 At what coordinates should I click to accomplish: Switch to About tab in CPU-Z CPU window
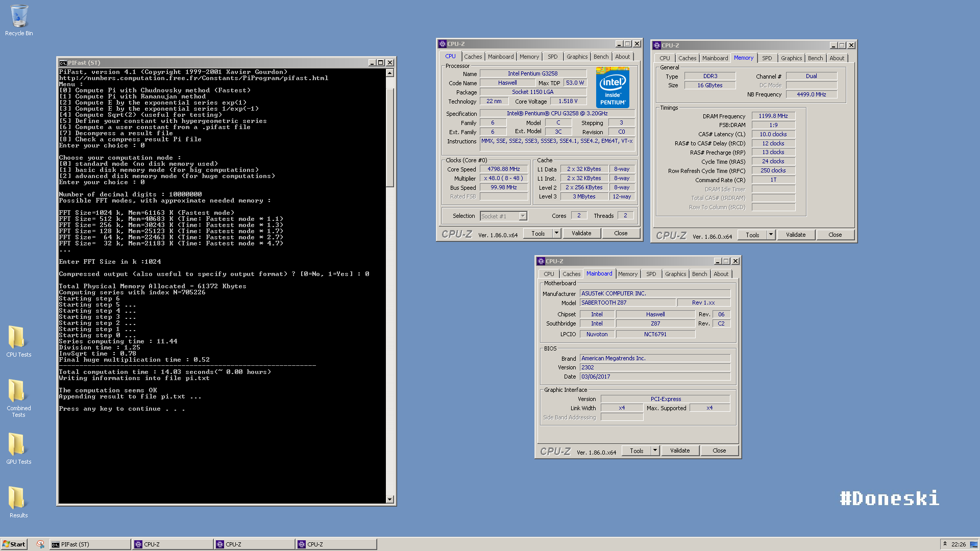pos(623,57)
